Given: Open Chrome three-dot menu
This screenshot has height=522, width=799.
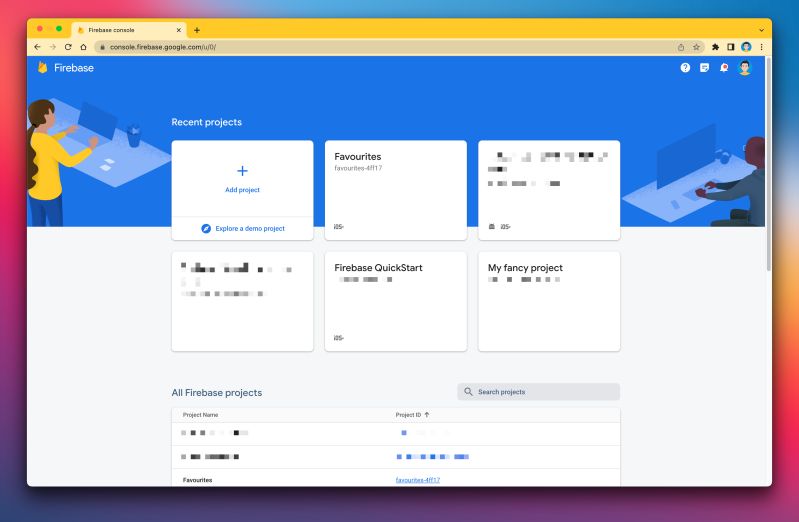Looking at the screenshot, I should (x=762, y=47).
